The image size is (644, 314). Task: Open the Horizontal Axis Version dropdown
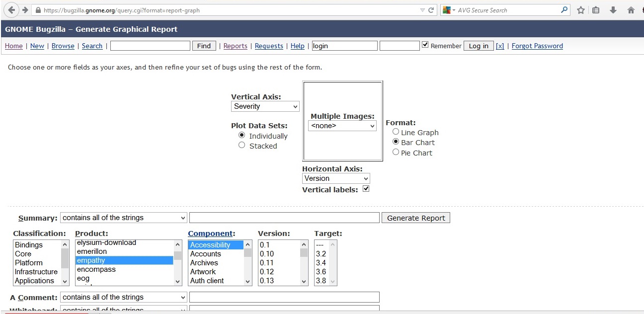pyautogui.click(x=336, y=178)
